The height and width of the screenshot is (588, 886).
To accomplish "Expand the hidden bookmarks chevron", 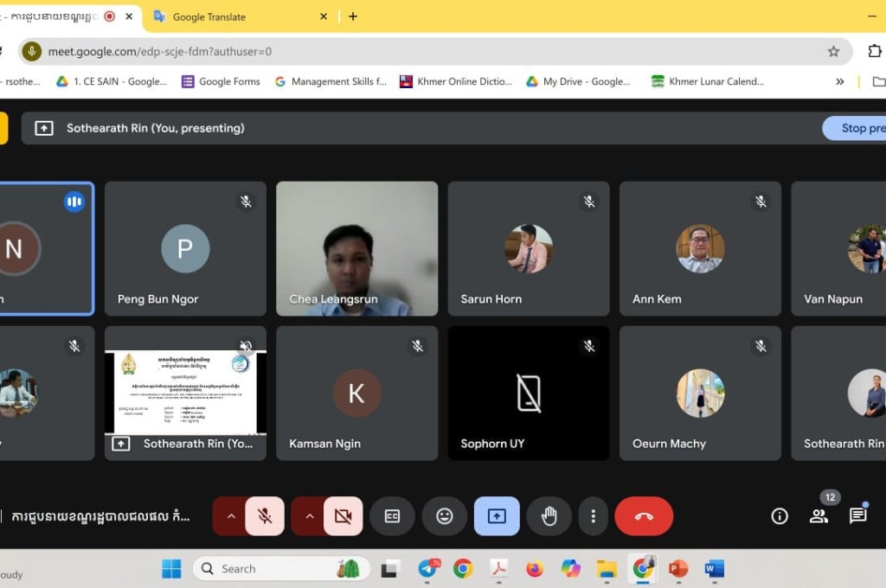I will coord(839,81).
